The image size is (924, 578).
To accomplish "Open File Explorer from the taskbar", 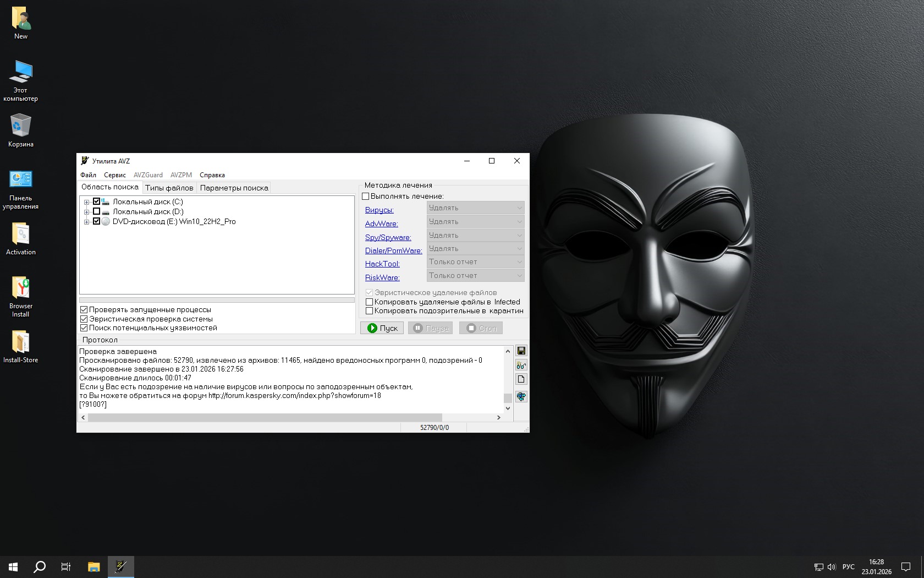I will [x=94, y=566].
